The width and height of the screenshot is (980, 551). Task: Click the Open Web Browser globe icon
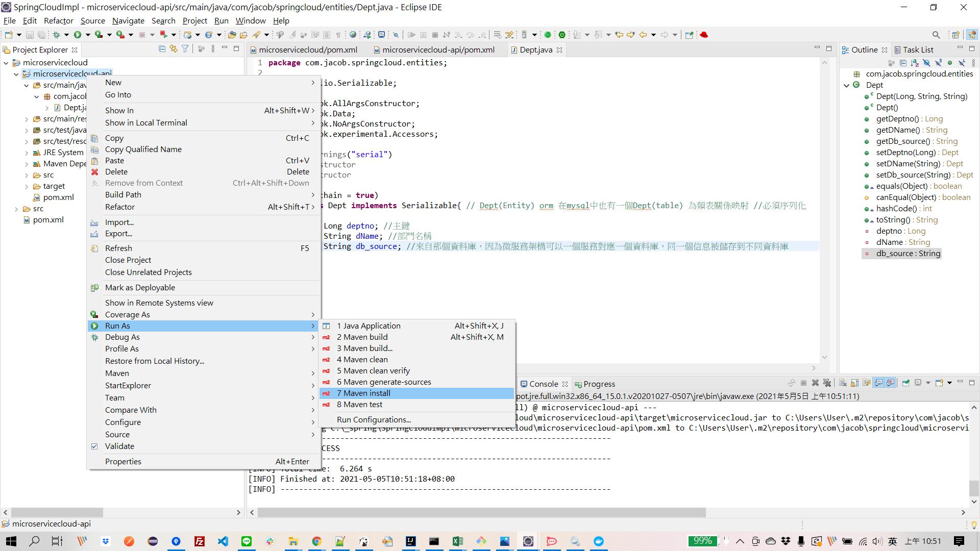pyautogui.click(x=353, y=35)
